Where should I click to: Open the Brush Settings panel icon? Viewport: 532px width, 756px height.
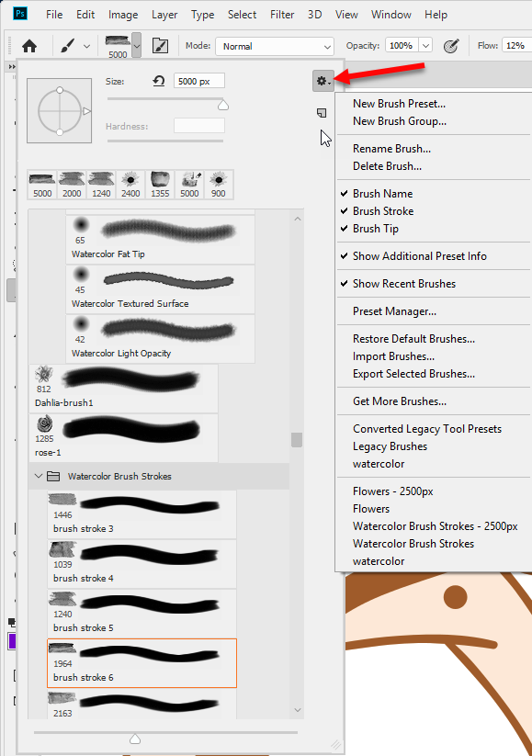click(x=160, y=46)
